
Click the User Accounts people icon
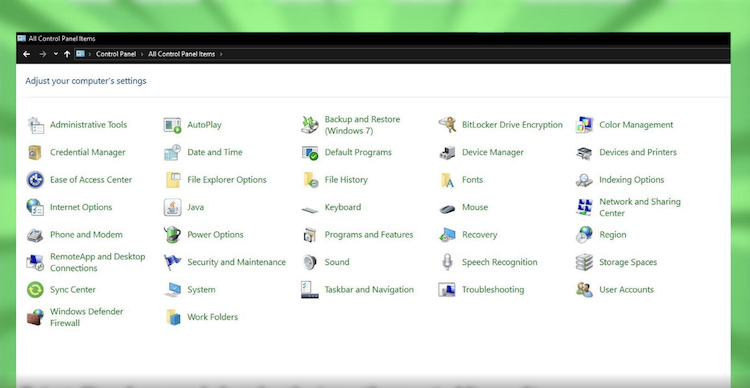pos(585,289)
